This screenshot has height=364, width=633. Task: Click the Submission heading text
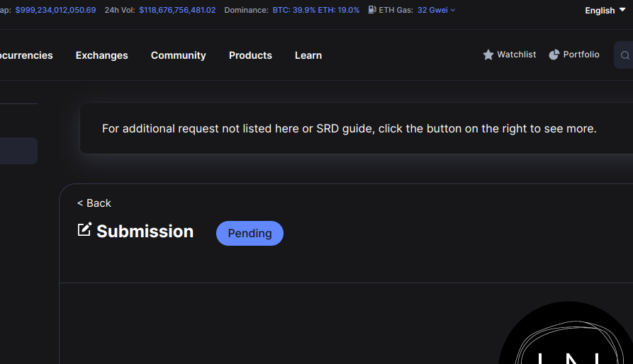145,232
